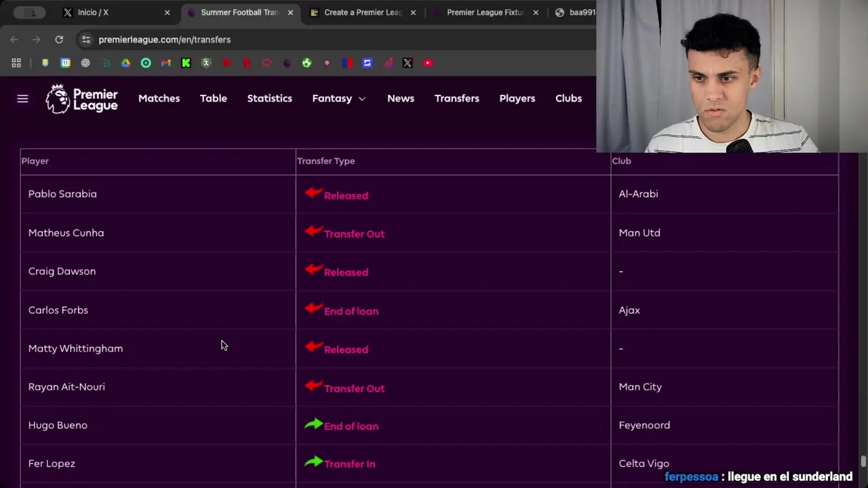The height and width of the screenshot is (488, 868).
Task: Select player name Rayan Ait-Nouri
Action: (x=66, y=387)
